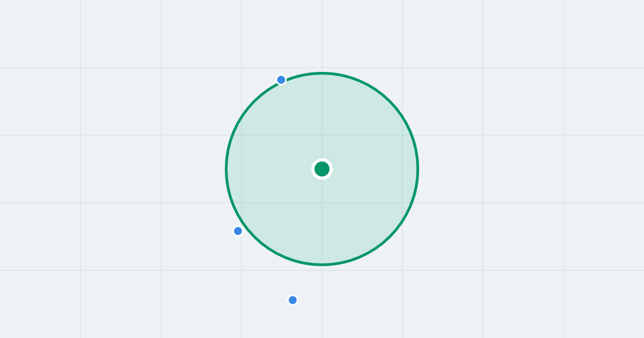The width and height of the screenshot is (644, 338).
Task: Select the blue point just outside the circle's lower-left edge
Action: (238, 231)
